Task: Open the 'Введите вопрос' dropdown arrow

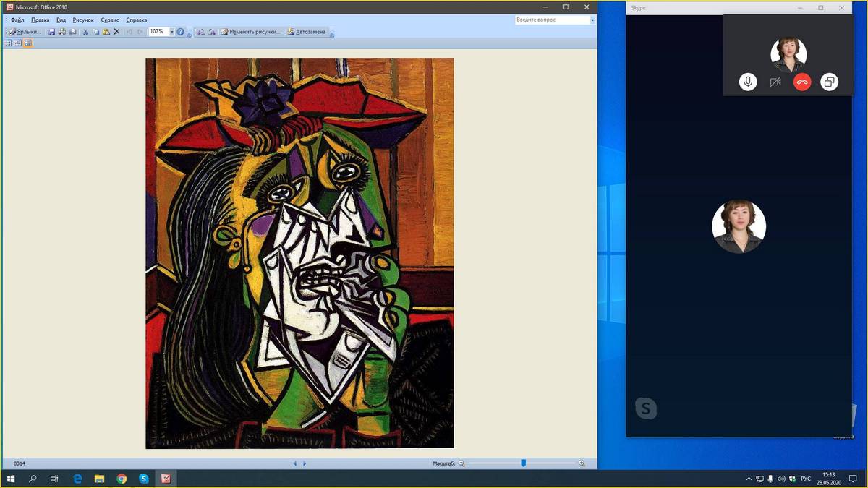Action: click(592, 20)
